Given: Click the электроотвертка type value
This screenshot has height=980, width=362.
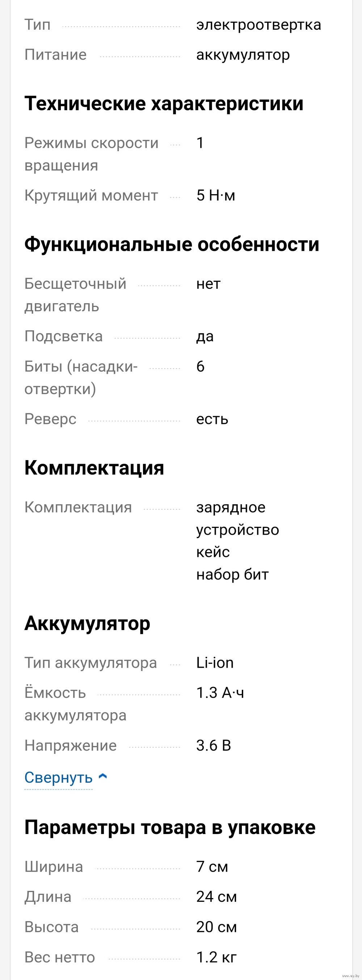Looking at the screenshot, I should 258,25.
